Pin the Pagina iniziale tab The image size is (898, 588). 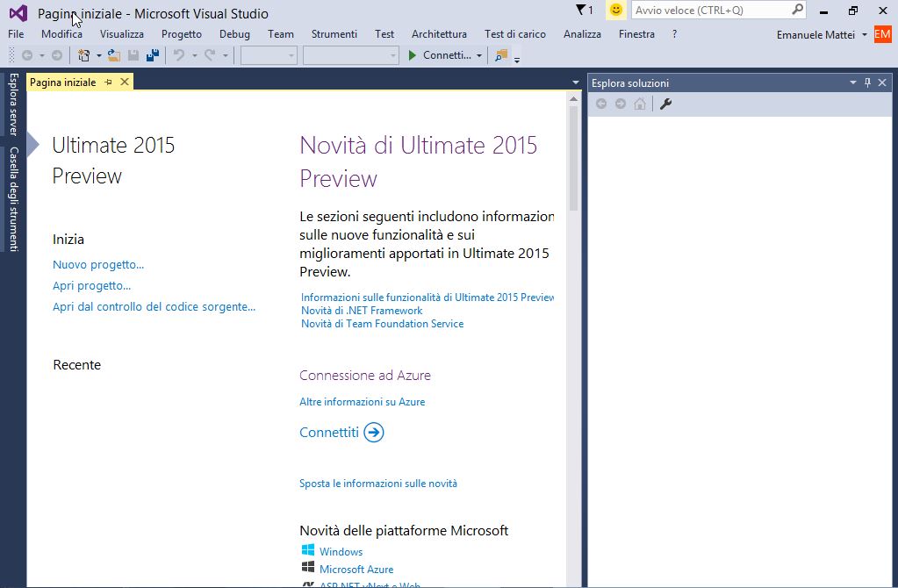tap(108, 82)
